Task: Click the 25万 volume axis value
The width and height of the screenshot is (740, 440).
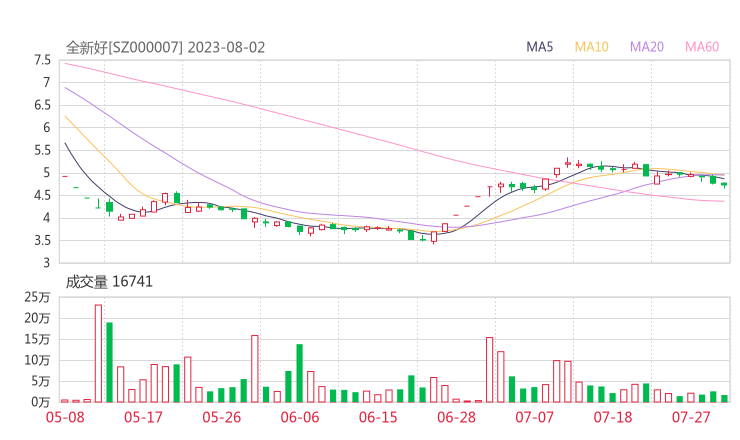Action: (x=37, y=297)
